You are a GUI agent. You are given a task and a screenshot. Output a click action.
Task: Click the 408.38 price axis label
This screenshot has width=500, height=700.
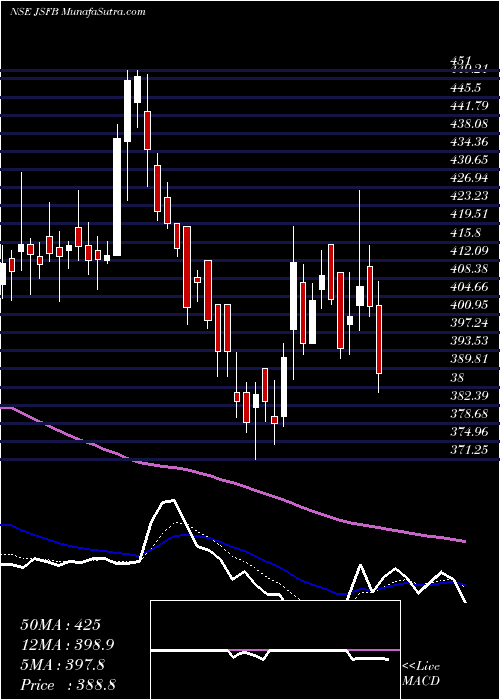pos(468,269)
